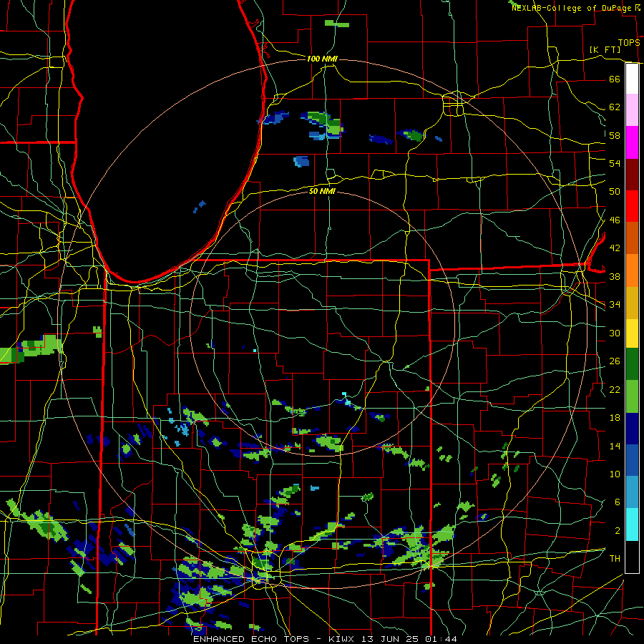Click the TH threshold label on legend
644x644 pixels.
pos(615,559)
